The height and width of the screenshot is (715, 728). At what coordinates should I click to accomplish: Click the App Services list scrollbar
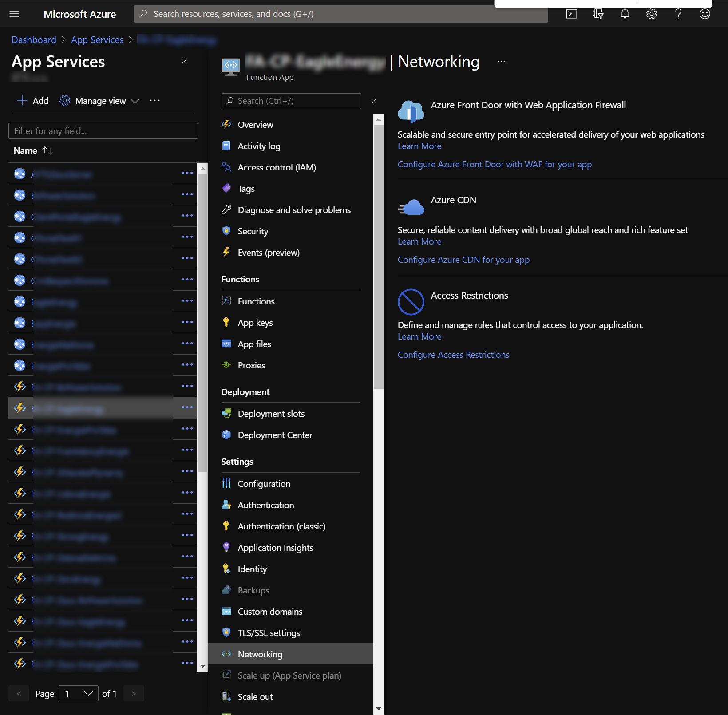coord(202,323)
